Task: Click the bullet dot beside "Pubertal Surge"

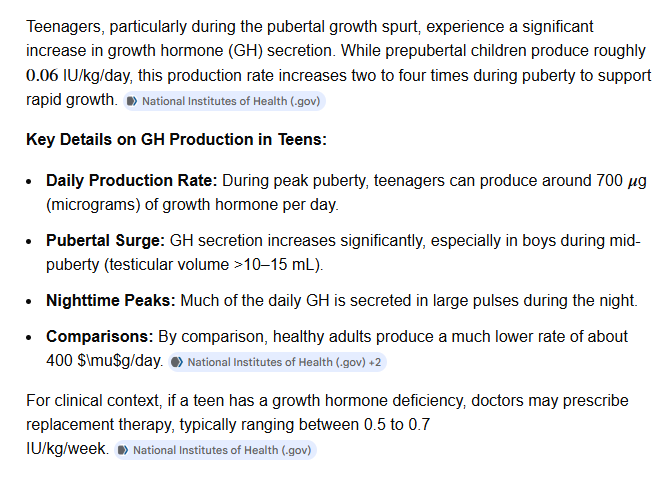Action: 28,242
